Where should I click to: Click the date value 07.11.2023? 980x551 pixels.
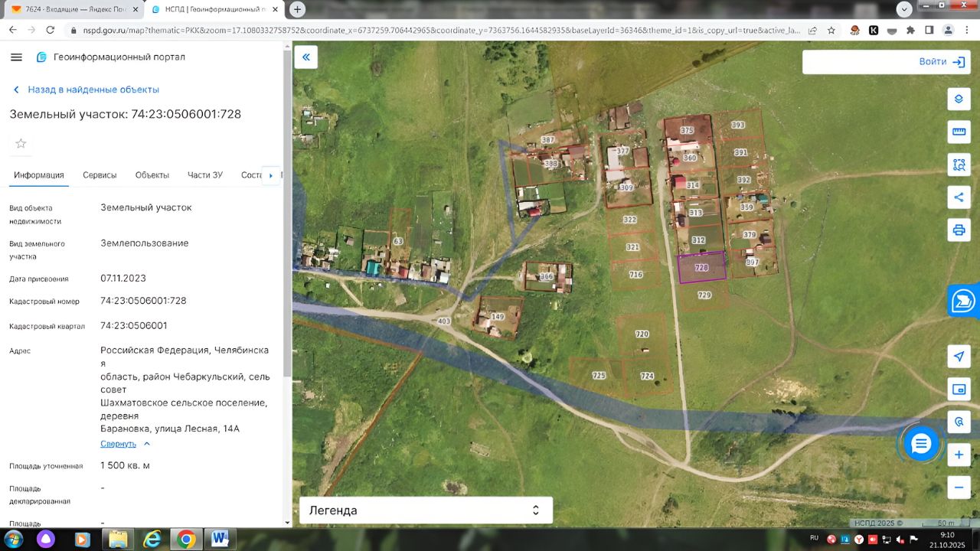[x=123, y=278]
